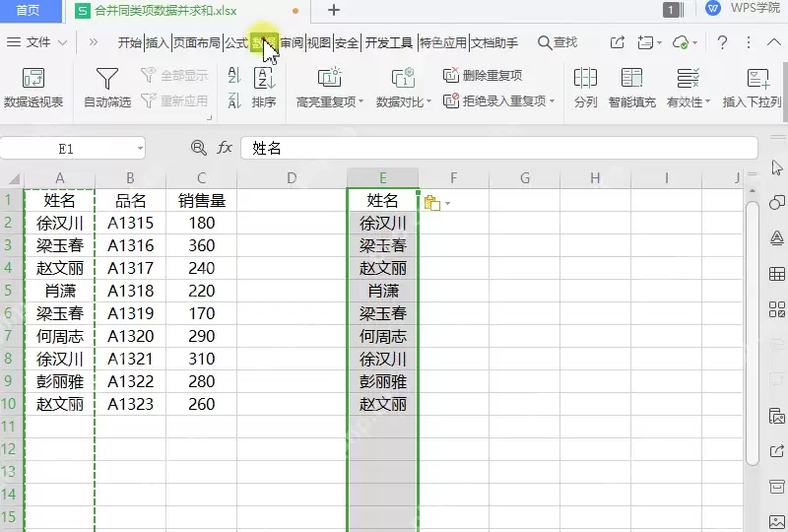This screenshot has width=788, height=532.
Task: Select column header C
Action: (x=201, y=178)
